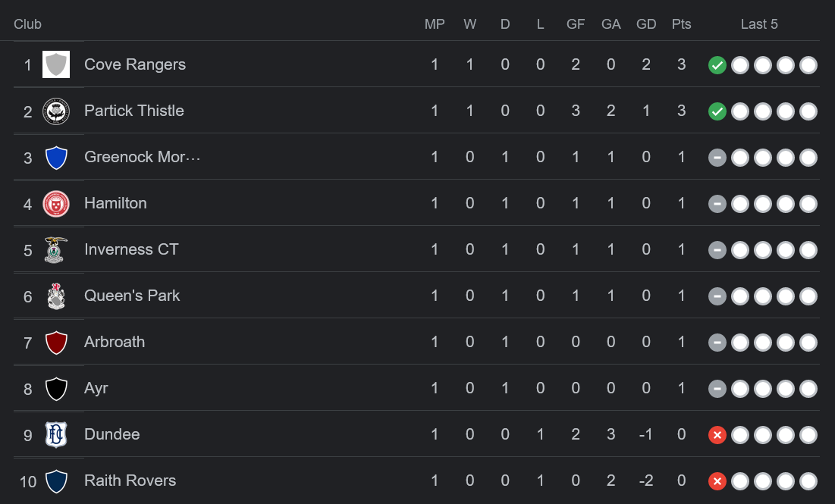
Task: Click the Arbroath maroon shield crest
Action: [56, 343]
